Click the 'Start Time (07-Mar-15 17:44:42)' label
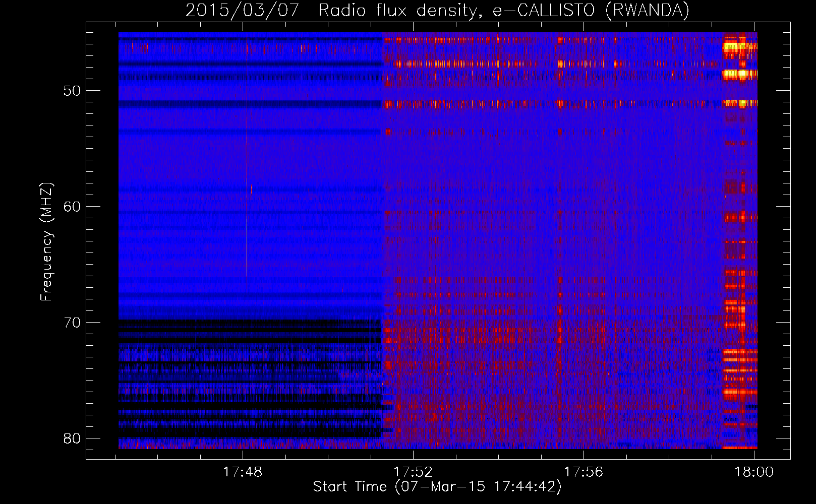 (437, 487)
